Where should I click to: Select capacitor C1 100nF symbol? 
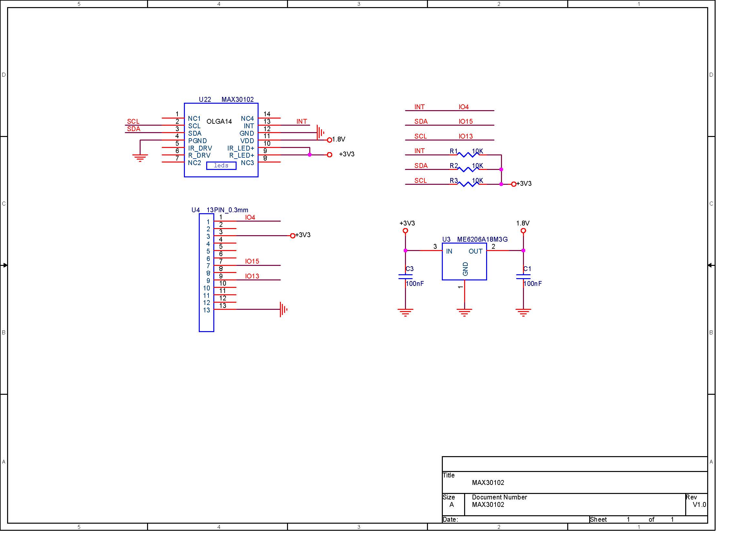click(523, 277)
